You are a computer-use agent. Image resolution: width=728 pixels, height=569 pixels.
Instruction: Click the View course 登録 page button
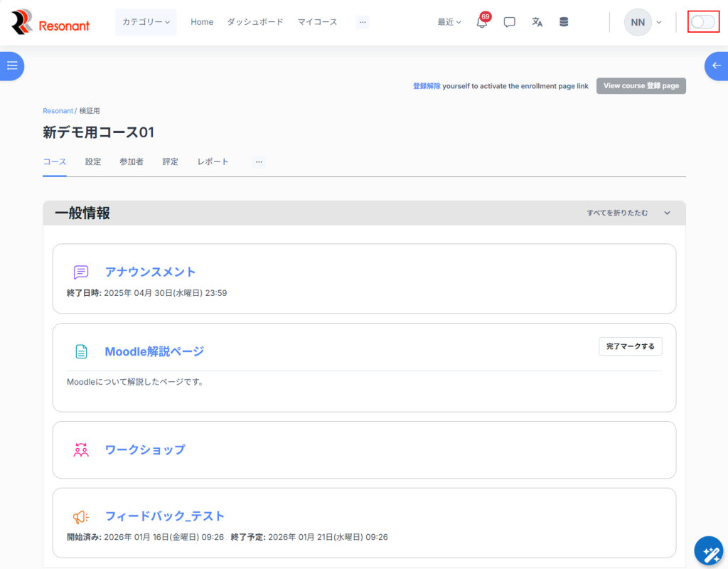(x=641, y=86)
